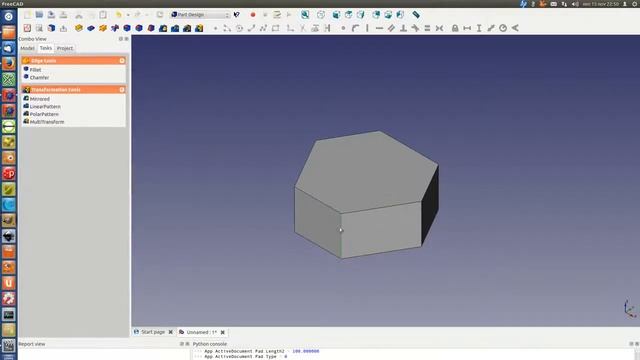The height and width of the screenshot is (360, 640).
Task: Click the blue Pocket tool icon
Action: [x=91, y=28]
